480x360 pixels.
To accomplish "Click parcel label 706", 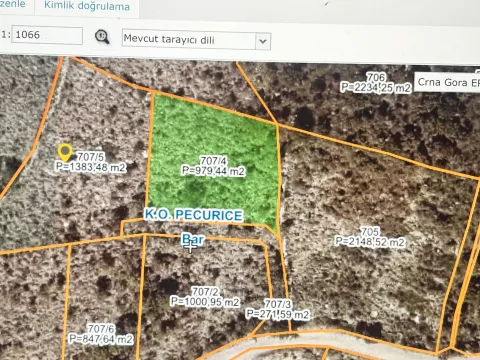I will coord(376,77).
